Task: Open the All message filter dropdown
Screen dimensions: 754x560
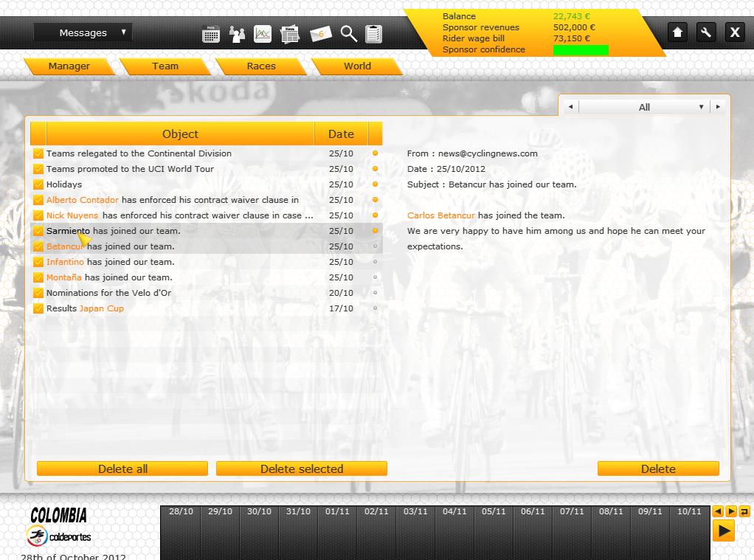Action: (643, 107)
